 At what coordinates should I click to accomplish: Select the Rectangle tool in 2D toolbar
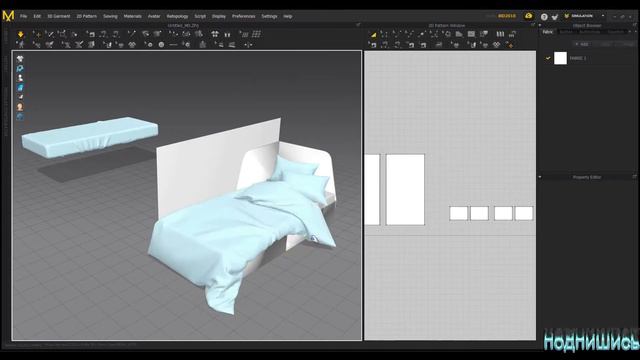click(x=471, y=34)
